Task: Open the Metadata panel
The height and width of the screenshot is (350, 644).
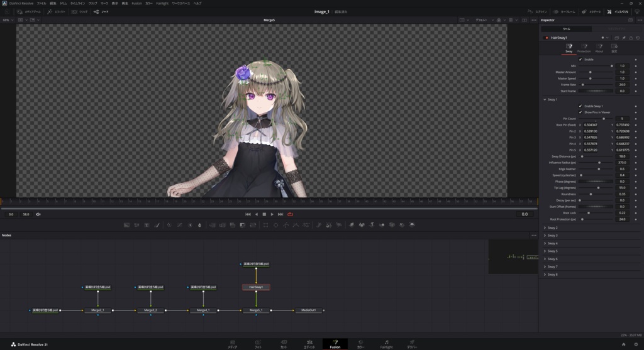Action: click(591, 12)
